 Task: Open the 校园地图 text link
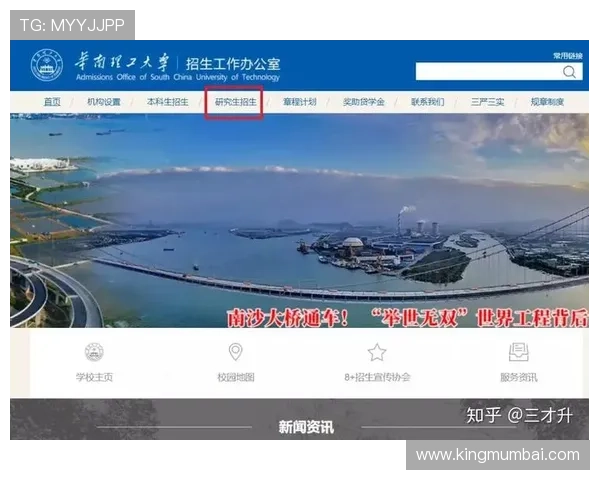(x=236, y=377)
